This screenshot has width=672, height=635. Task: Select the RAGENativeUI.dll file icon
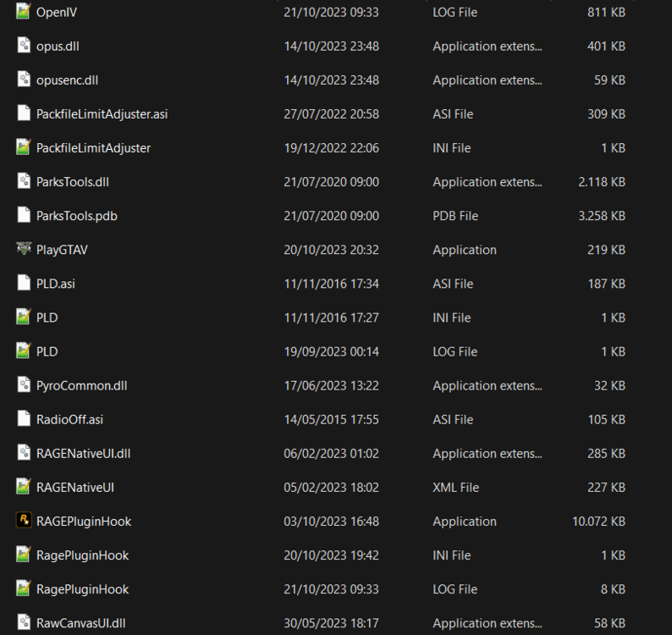[24, 452]
